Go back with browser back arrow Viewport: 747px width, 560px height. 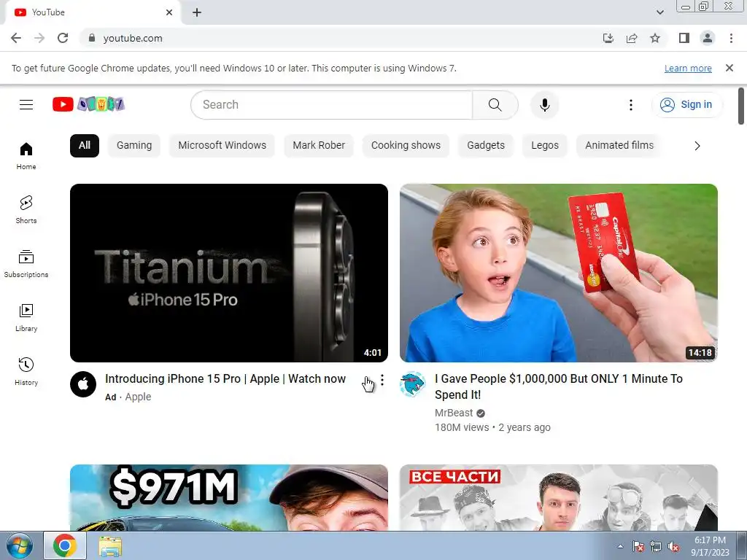pyautogui.click(x=16, y=38)
